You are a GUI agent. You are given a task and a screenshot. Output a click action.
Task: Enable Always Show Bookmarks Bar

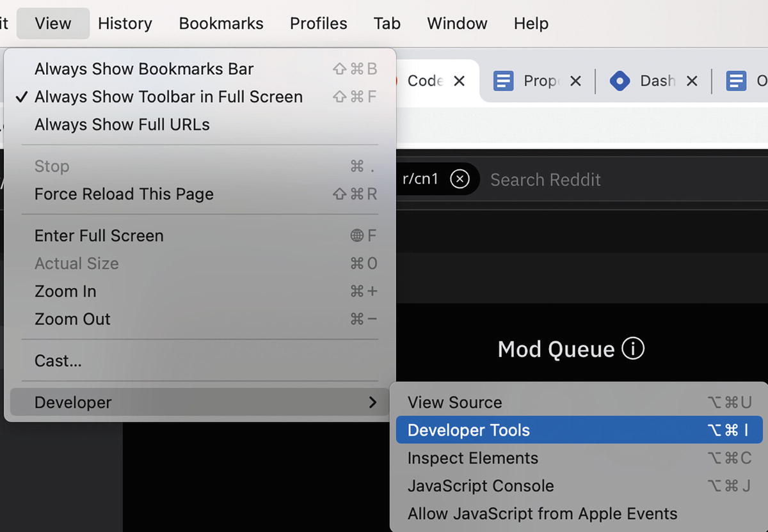[144, 69]
